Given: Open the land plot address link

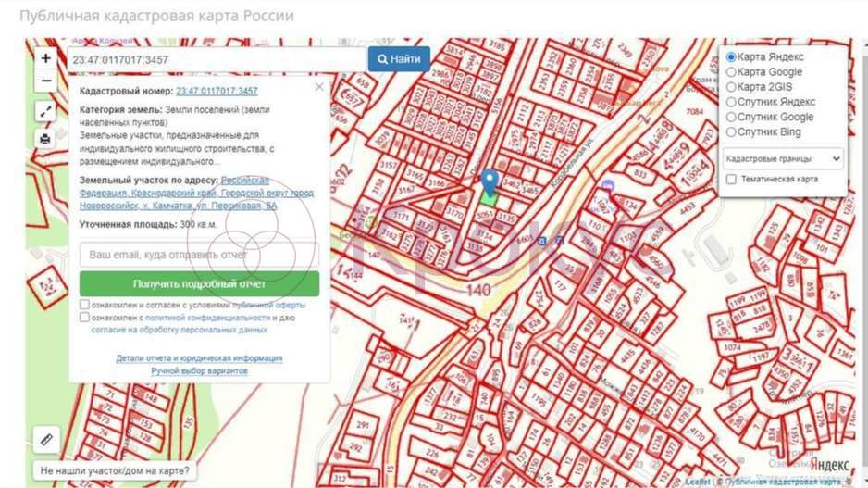Looking at the screenshot, I should click(x=196, y=193).
